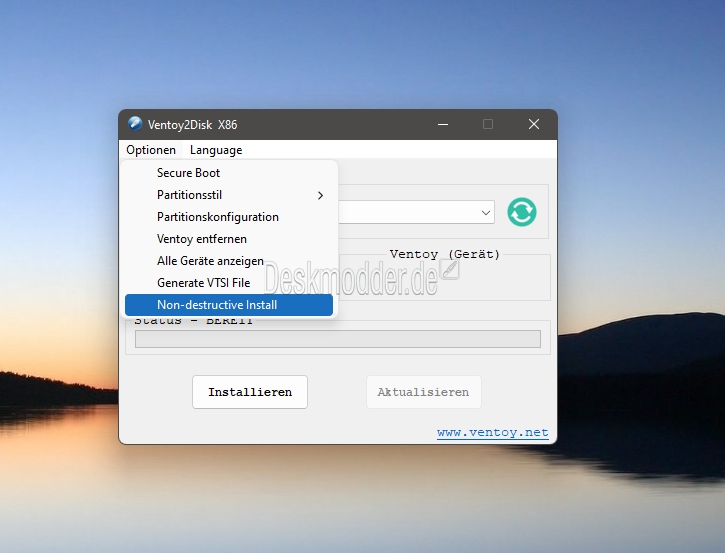
Task: Click the Aktualisieren button
Action: point(423,392)
